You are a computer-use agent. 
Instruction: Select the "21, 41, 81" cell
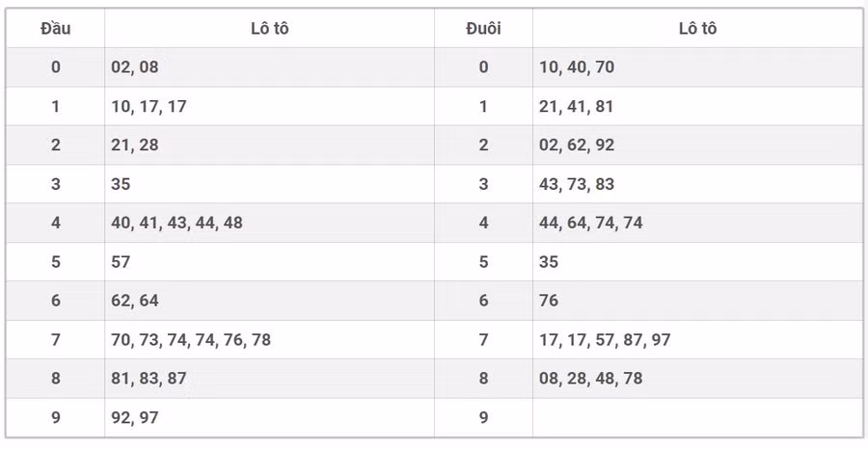[x=577, y=107]
